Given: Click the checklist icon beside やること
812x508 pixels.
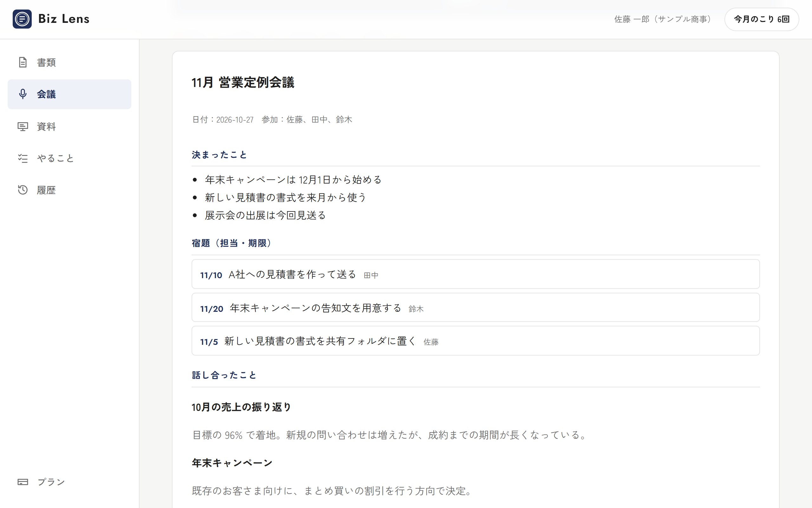Looking at the screenshot, I should tap(23, 158).
